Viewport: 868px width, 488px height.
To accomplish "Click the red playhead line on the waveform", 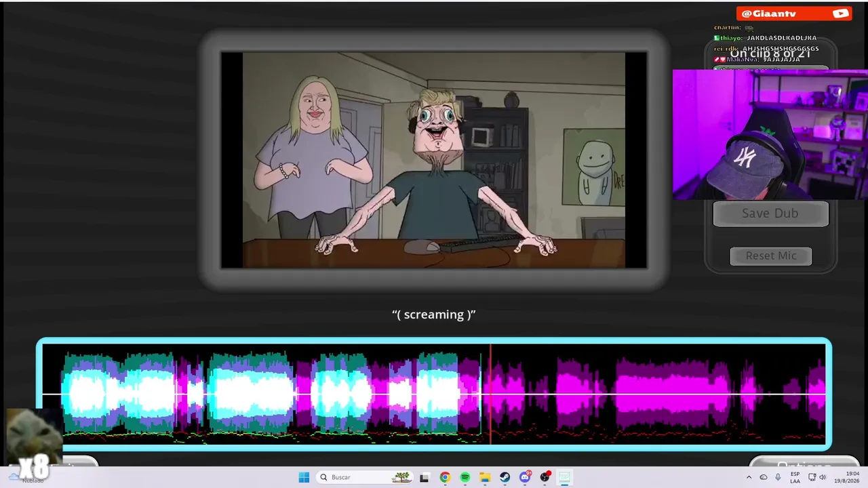I will point(490,394).
